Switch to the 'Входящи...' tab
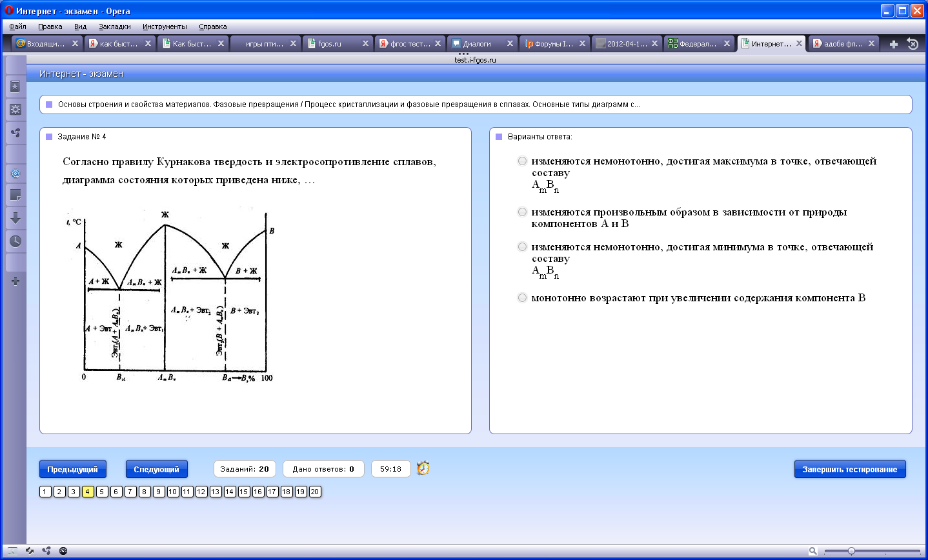This screenshot has height=560, width=928. pos(46,43)
